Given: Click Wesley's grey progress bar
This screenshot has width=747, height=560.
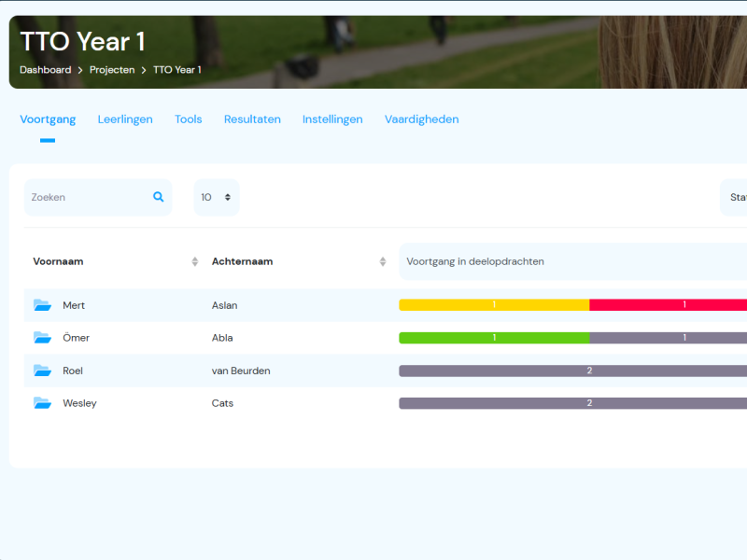Looking at the screenshot, I should (572, 403).
